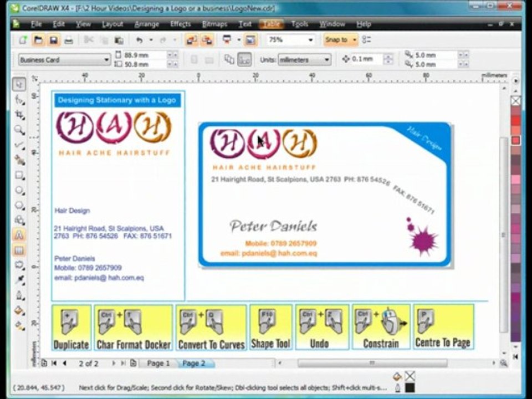Open the Arrange menu
The width and height of the screenshot is (532, 399).
pyautogui.click(x=146, y=24)
